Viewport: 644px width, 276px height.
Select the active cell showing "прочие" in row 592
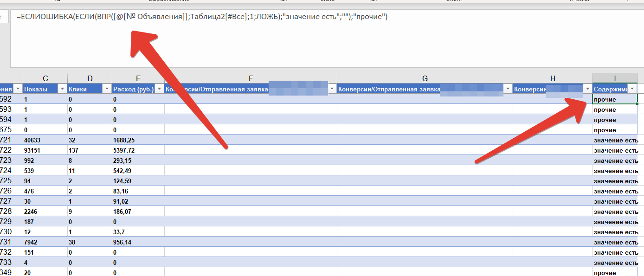pyautogui.click(x=615, y=99)
